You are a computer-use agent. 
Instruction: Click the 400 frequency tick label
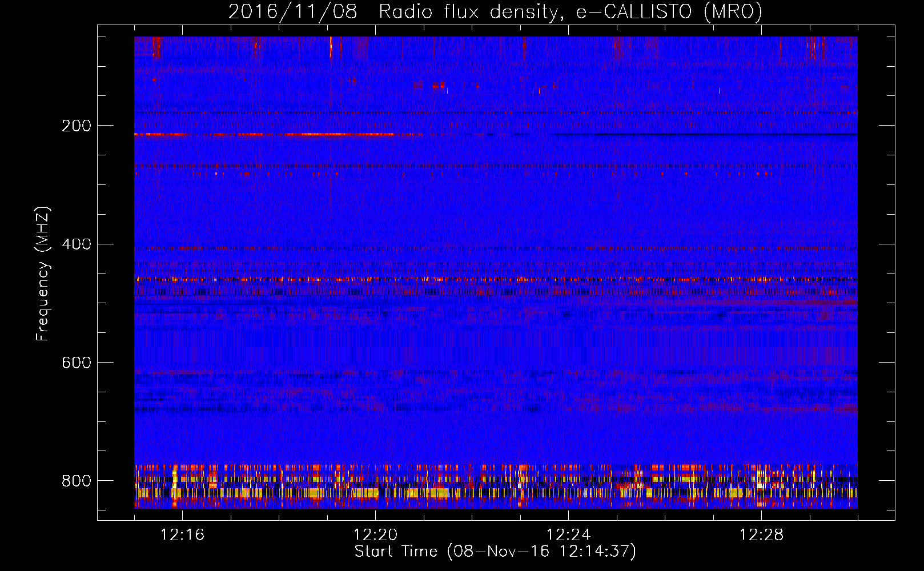[77, 244]
